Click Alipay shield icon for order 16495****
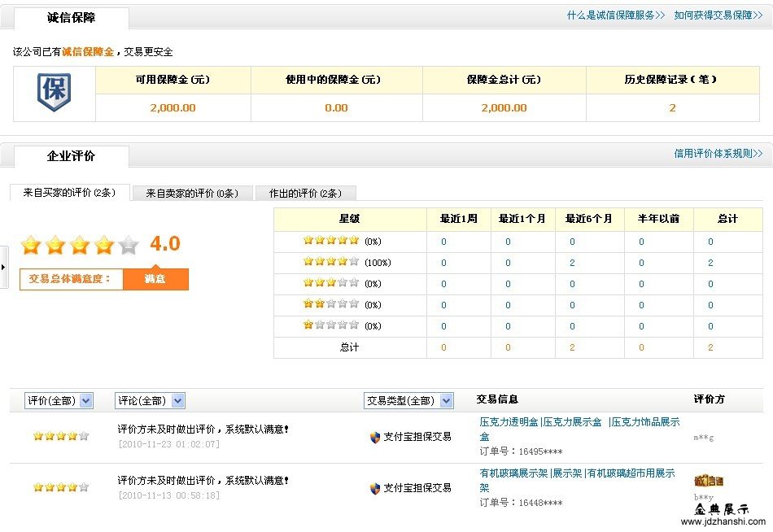The width and height of the screenshot is (773, 532). click(x=375, y=438)
